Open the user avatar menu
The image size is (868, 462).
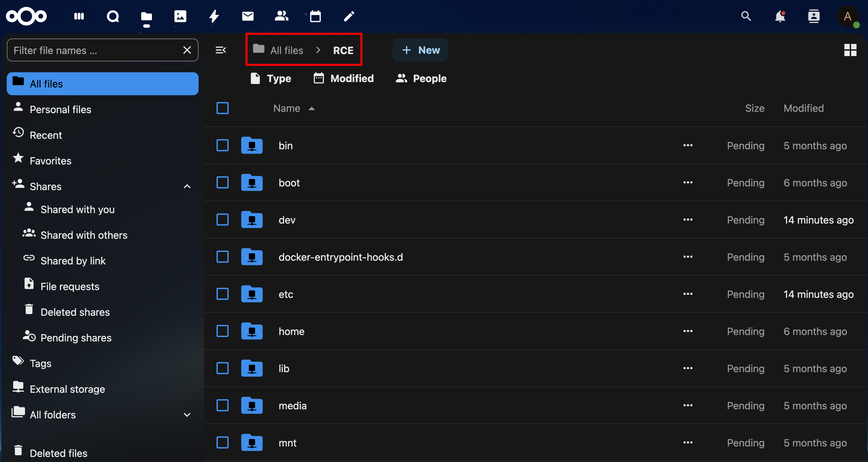[x=848, y=16]
